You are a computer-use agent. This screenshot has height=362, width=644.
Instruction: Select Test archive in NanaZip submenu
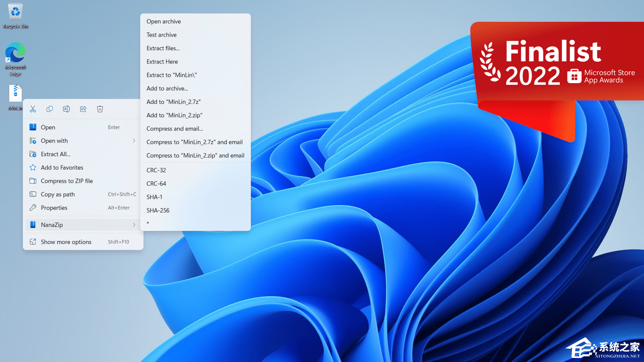(195, 35)
